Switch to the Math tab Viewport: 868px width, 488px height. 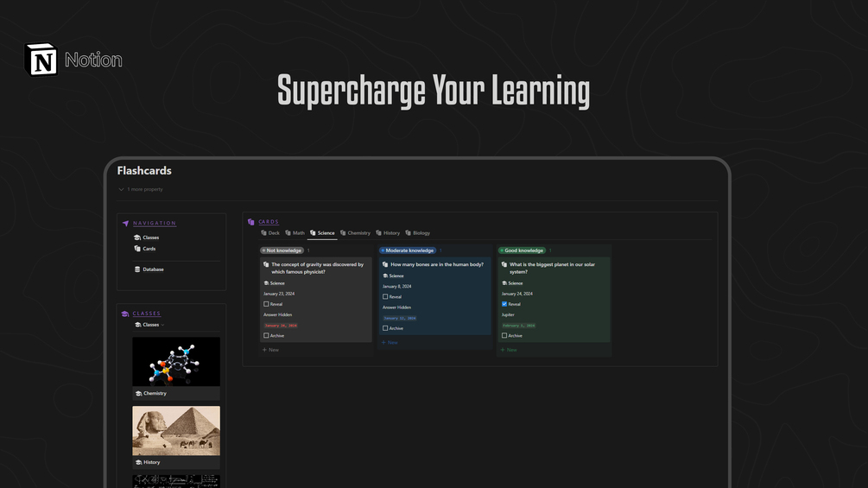pos(295,233)
